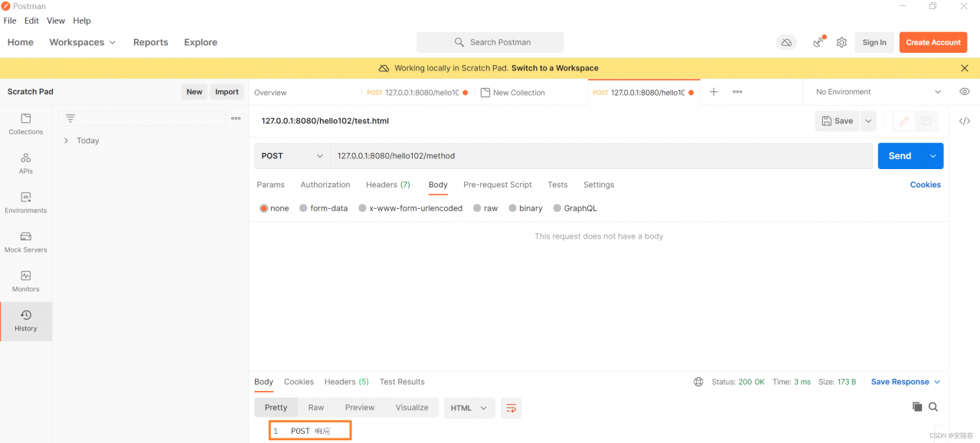The image size is (980, 443).
Task: Go to the Monitors sidebar panel
Action: pyautogui.click(x=26, y=281)
